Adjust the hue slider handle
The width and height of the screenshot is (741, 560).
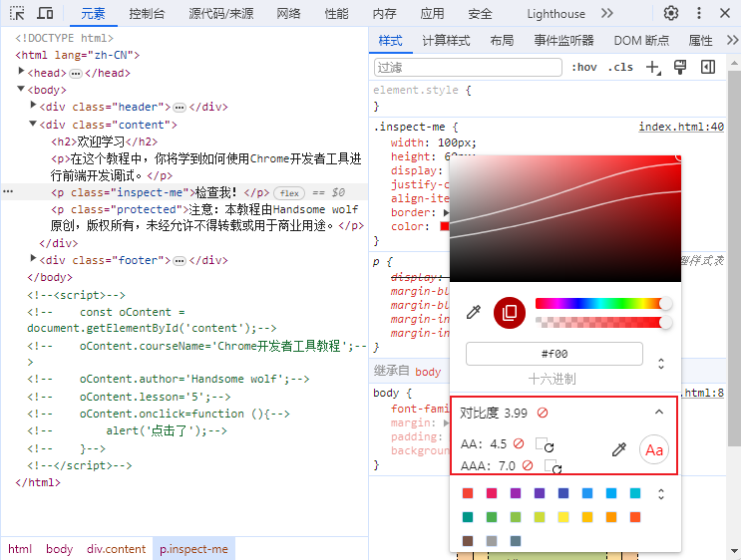pos(665,303)
